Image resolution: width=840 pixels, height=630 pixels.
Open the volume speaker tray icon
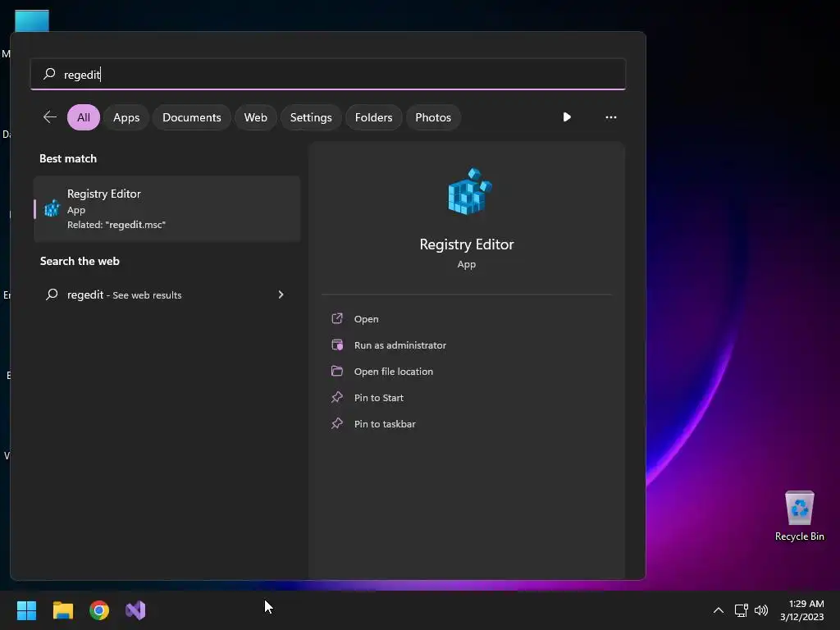click(x=761, y=610)
